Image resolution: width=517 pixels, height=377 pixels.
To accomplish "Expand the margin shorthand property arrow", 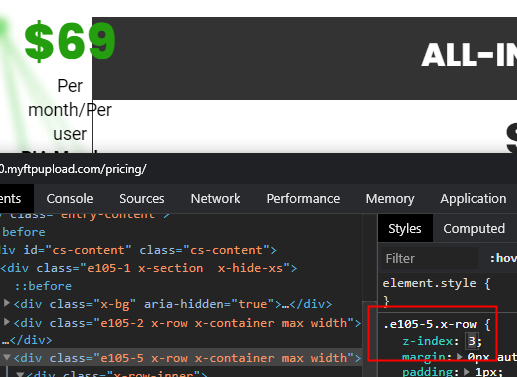I will [460, 357].
